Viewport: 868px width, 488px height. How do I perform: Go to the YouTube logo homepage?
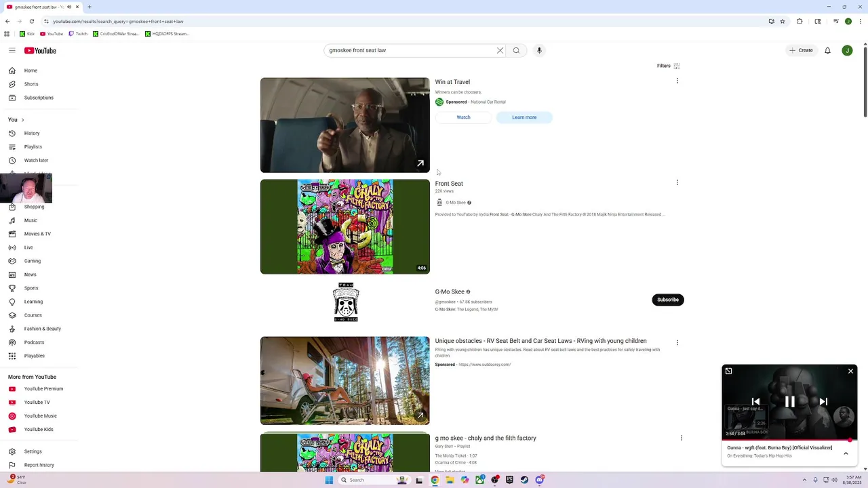[x=40, y=50]
